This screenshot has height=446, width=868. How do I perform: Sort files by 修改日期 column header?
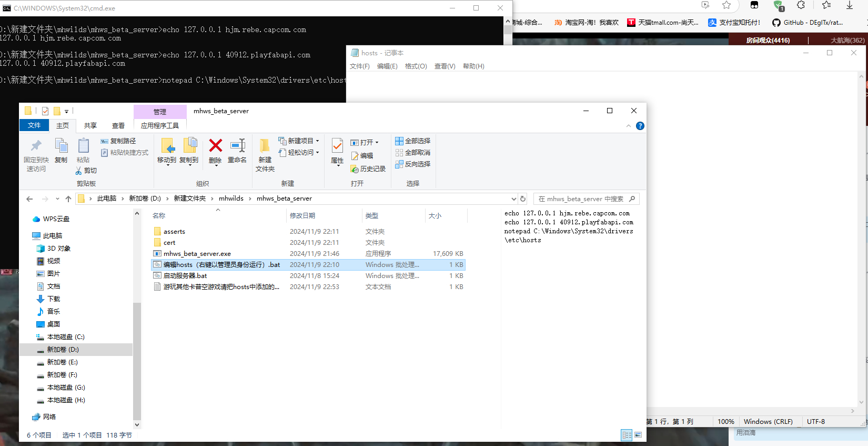[302, 216]
